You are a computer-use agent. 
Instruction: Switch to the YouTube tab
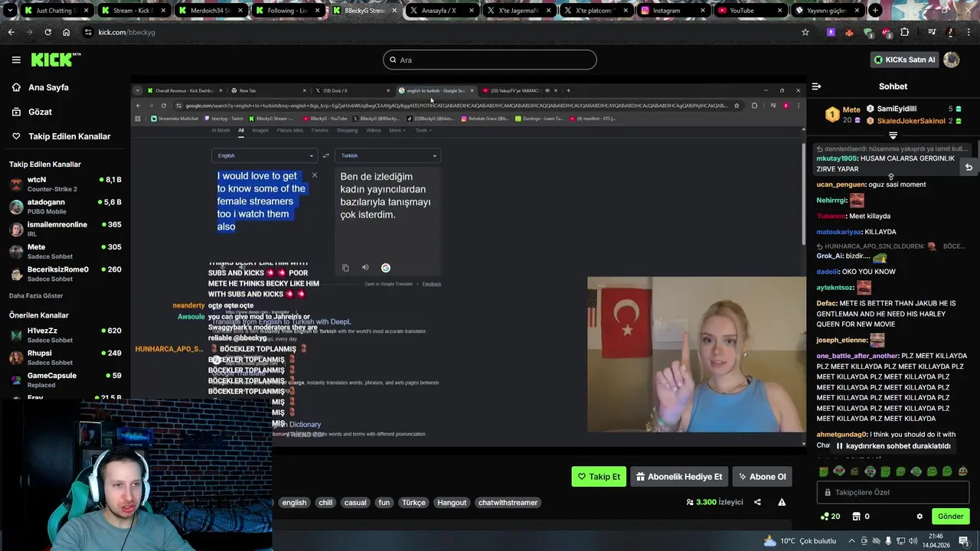point(751,11)
